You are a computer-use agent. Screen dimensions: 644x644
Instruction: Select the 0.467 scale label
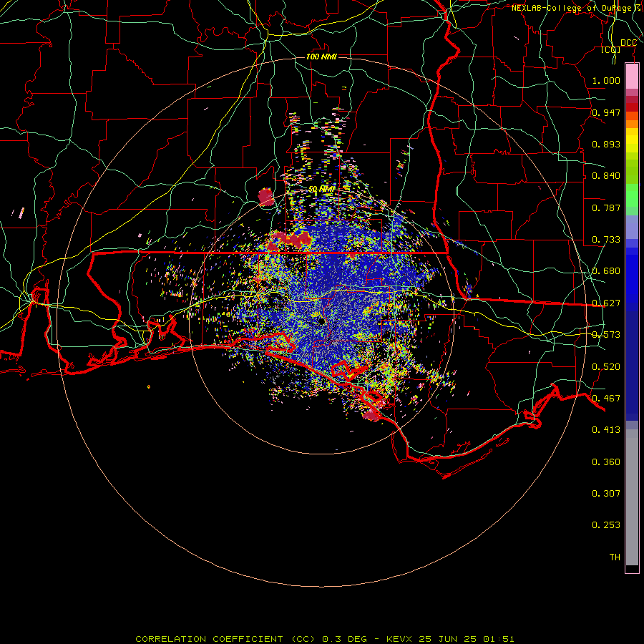(606, 399)
